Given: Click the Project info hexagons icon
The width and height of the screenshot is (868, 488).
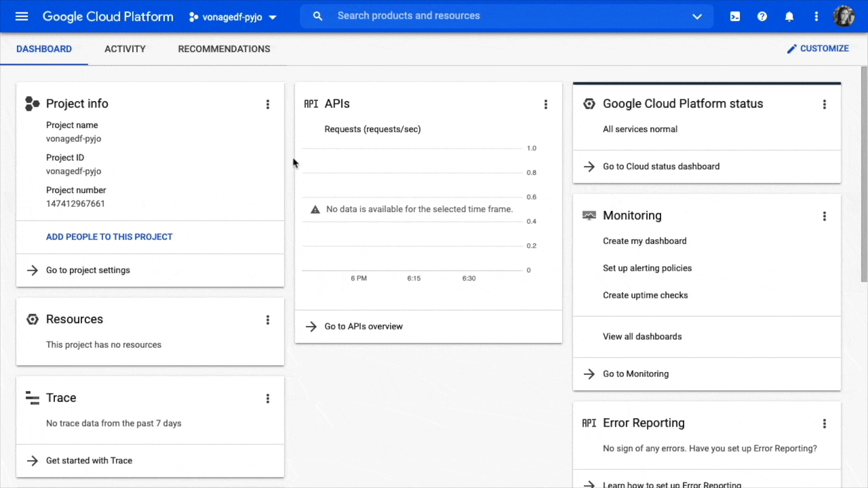Looking at the screenshot, I should [32, 103].
